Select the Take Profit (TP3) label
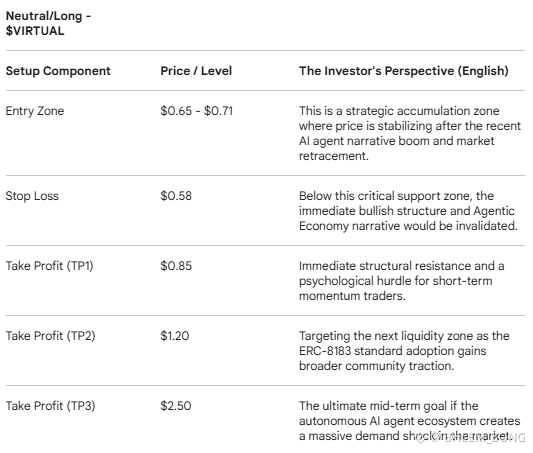This screenshot has width=533, height=453. pyautogui.click(x=50, y=406)
